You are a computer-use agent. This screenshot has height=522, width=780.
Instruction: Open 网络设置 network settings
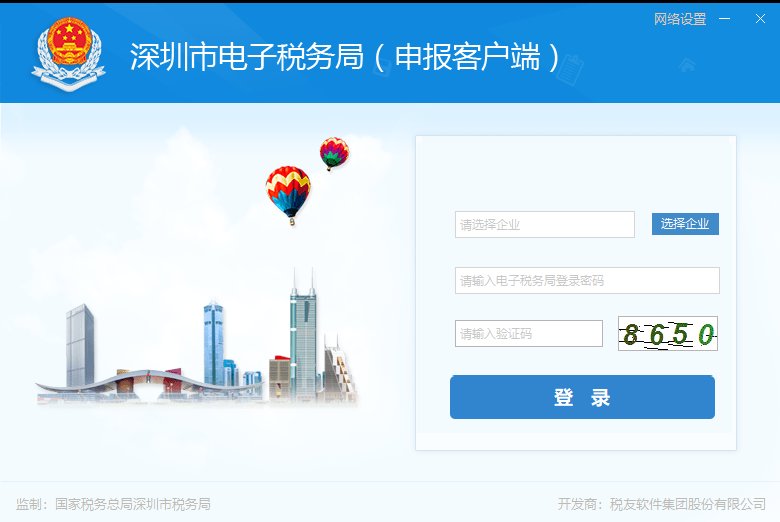tap(680, 19)
